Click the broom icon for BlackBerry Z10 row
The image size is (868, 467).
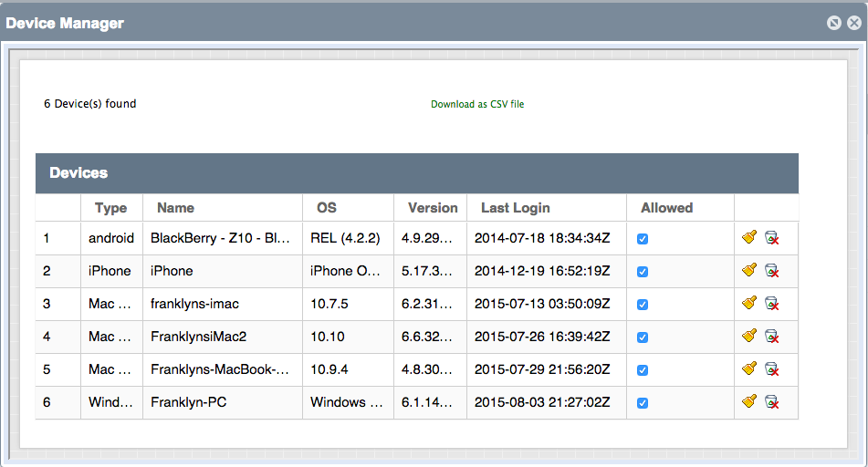point(749,237)
